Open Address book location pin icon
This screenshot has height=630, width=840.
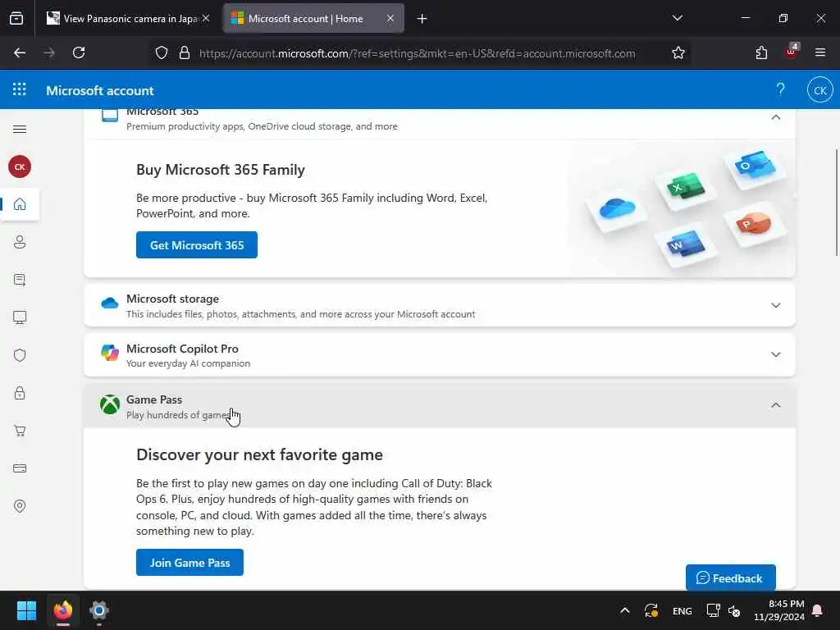(x=20, y=506)
